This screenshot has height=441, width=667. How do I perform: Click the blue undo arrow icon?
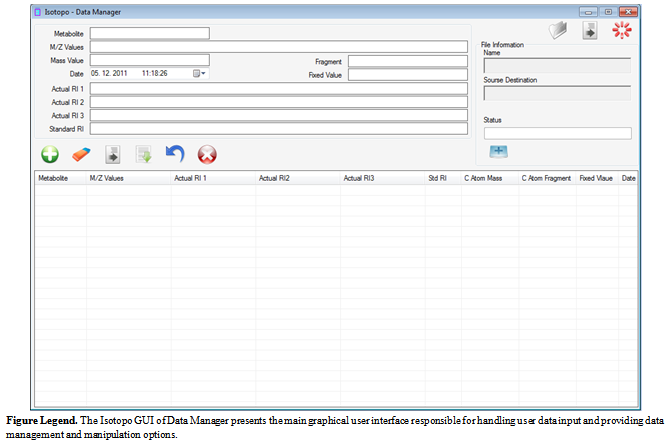point(175,154)
